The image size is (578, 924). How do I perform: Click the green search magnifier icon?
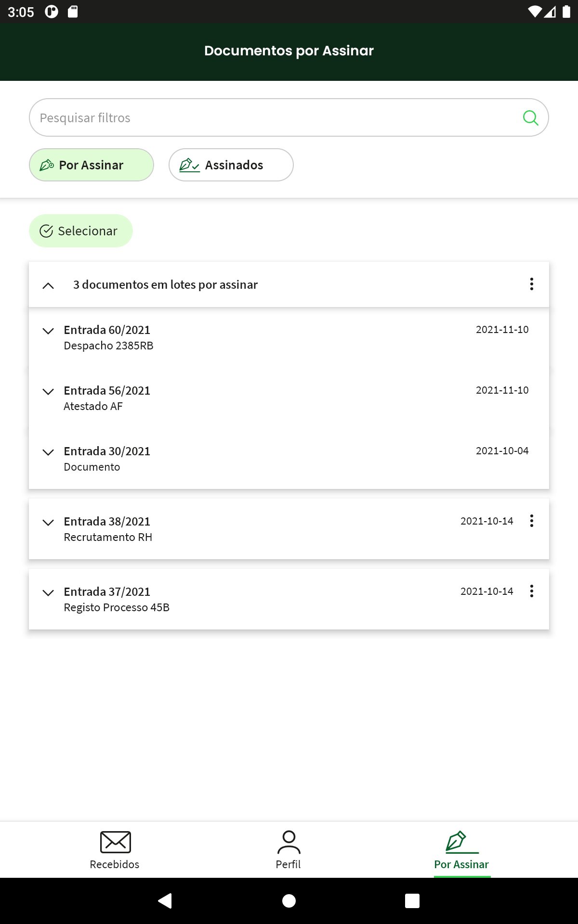click(x=530, y=117)
